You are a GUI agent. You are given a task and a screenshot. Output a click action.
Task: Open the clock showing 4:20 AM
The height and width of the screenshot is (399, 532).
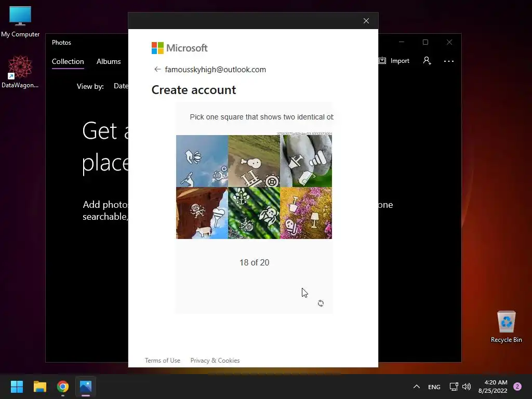[x=493, y=387]
